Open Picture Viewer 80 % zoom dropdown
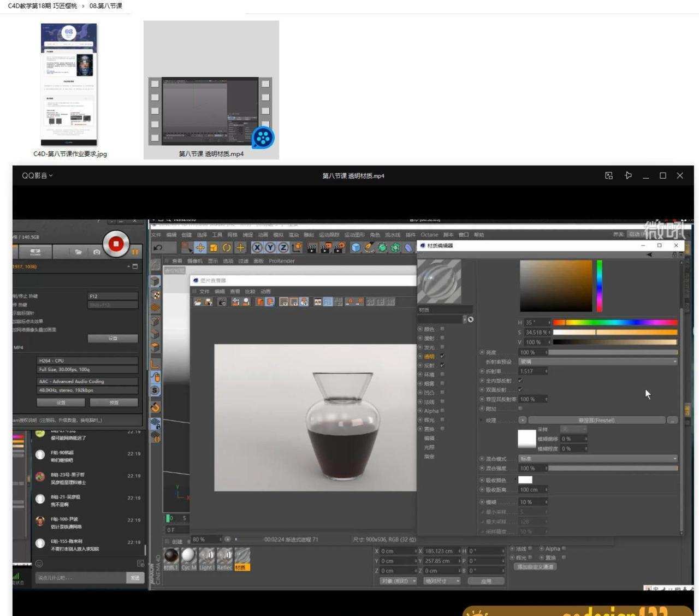Image resolution: width=699 pixels, height=616 pixels. (206, 540)
